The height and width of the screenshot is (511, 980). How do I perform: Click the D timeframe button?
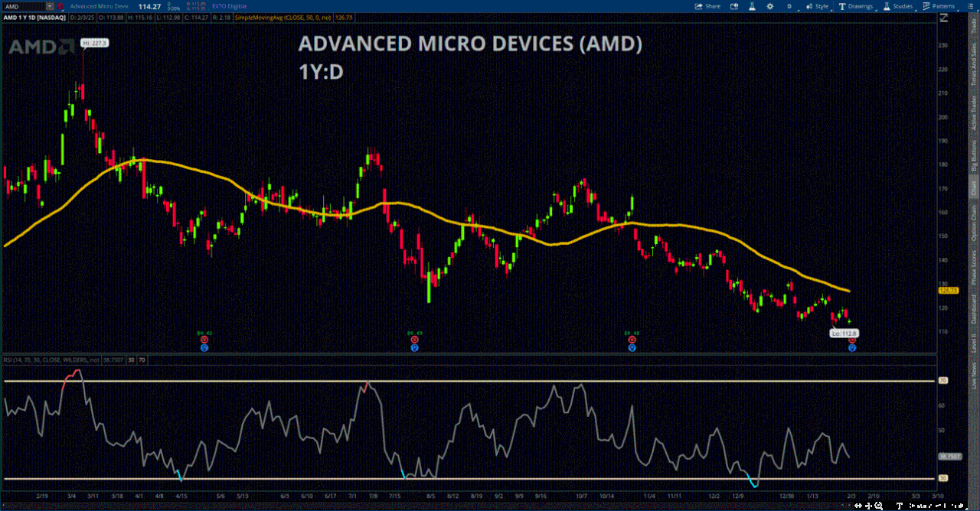click(789, 6)
